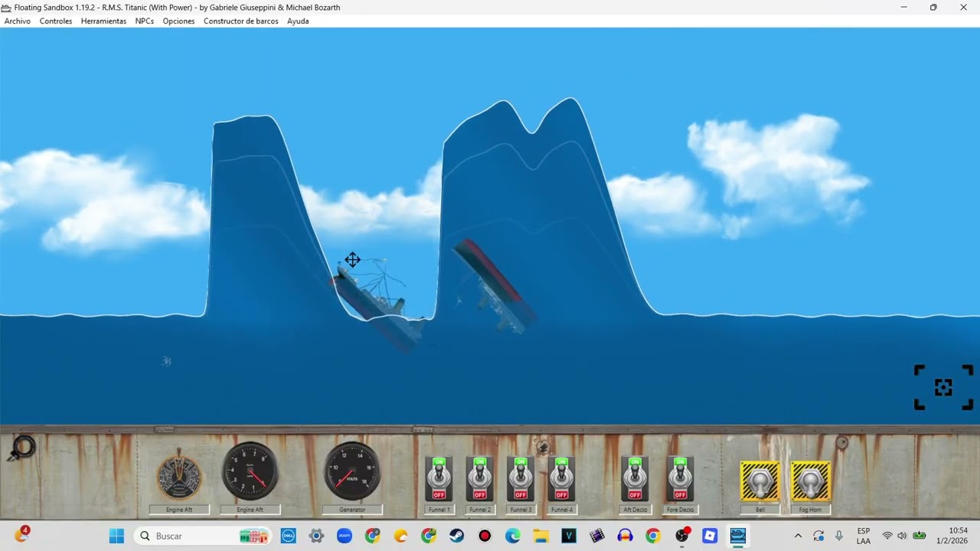This screenshot has width=980, height=551.
Task: Click the battery status tray icon
Action: tap(920, 536)
